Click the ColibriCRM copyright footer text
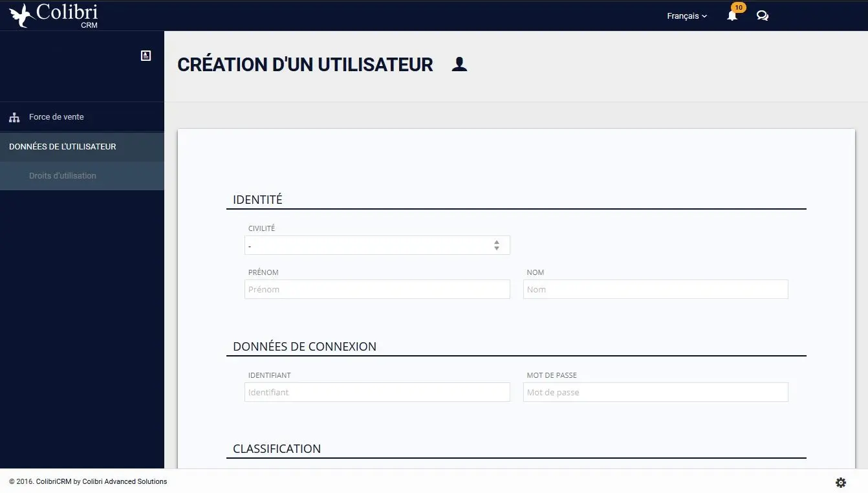This screenshot has height=493, width=868. coord(88,481)
